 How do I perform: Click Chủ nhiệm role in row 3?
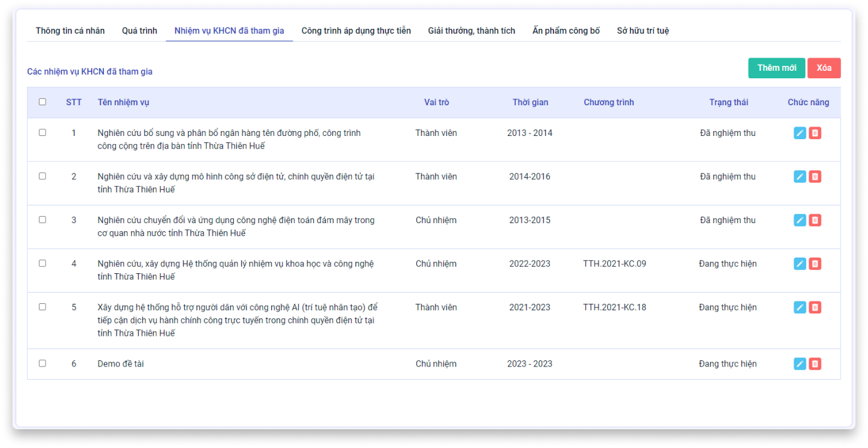[436, 220]
